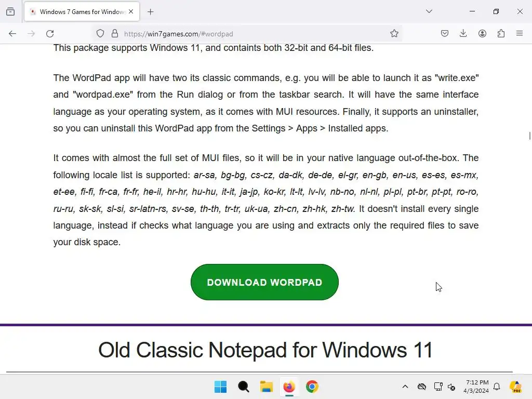
Task: Launch File Explorer from taskbar
Action: click(x=267, y=387)
